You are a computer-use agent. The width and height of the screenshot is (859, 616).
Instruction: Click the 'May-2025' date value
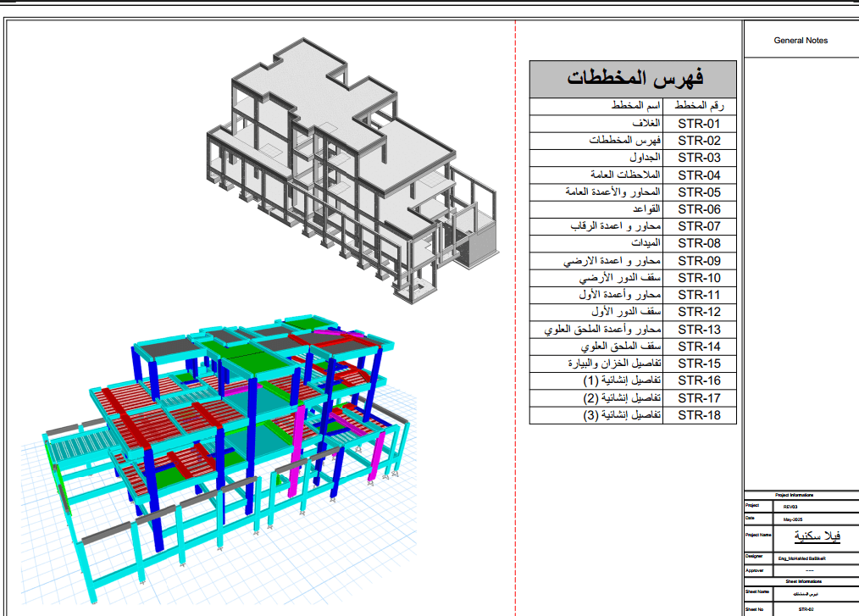click(x=795, y=518)
